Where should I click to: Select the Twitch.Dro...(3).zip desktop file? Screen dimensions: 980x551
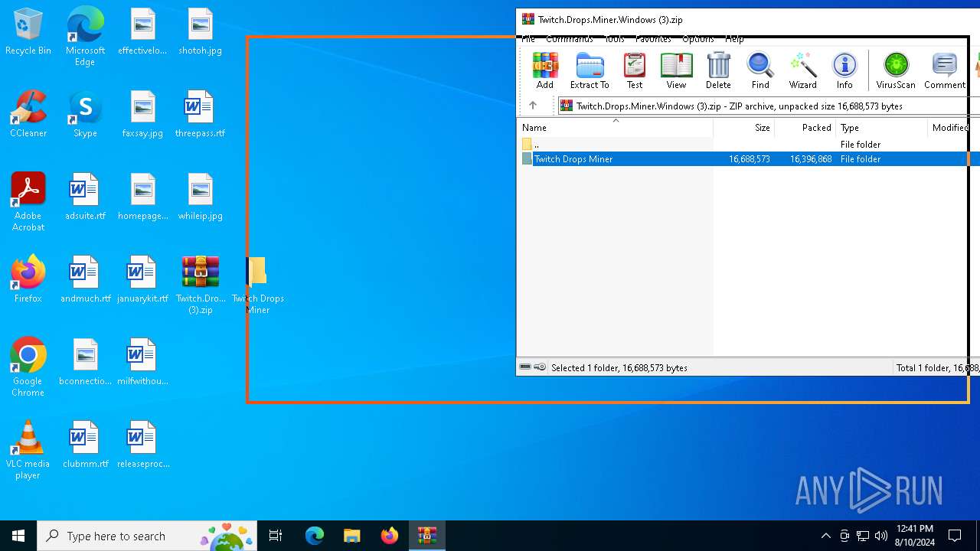click(200, 285)
